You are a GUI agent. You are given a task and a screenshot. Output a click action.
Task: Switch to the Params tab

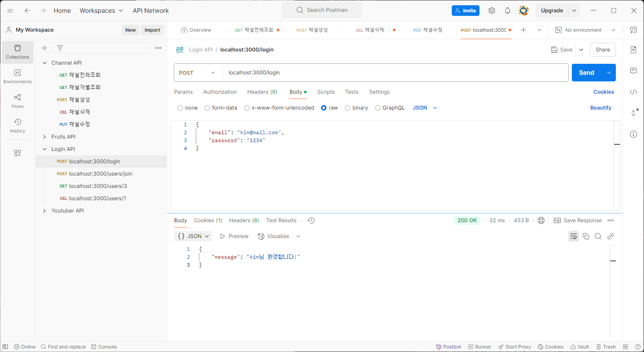pyautogui.click(x=183, y=92)
